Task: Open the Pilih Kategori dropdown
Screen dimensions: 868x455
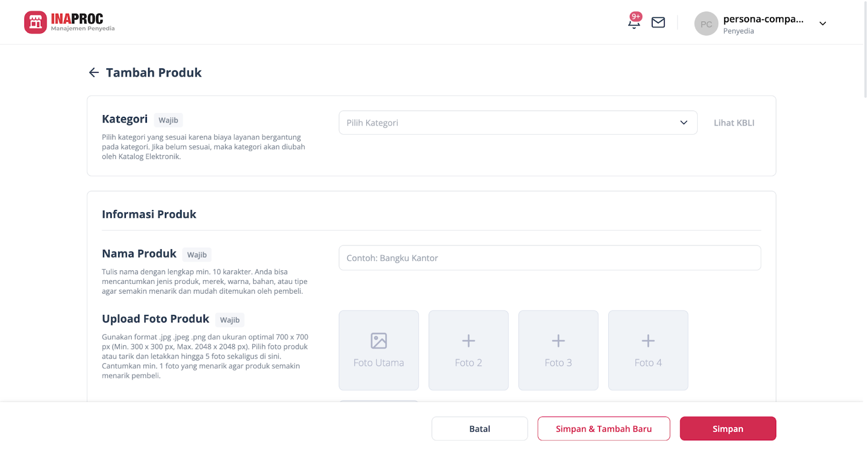Action: pyautogui.click(x=518, y=123)
